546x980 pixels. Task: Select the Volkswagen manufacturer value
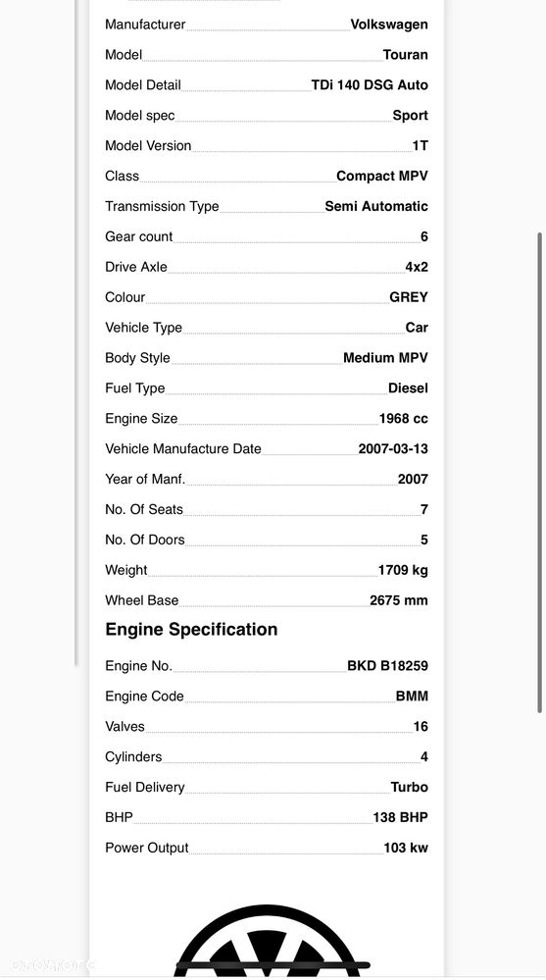(389, 25)
